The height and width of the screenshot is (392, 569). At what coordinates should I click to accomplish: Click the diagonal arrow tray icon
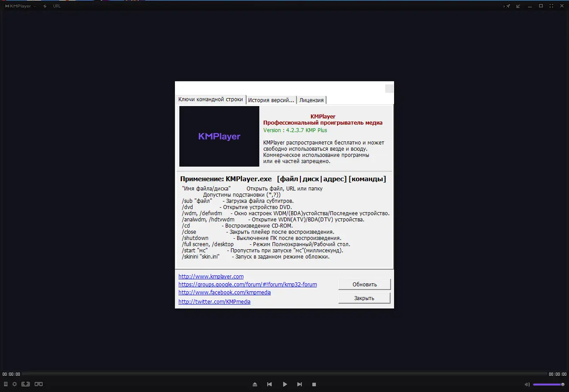pos(518,6)
